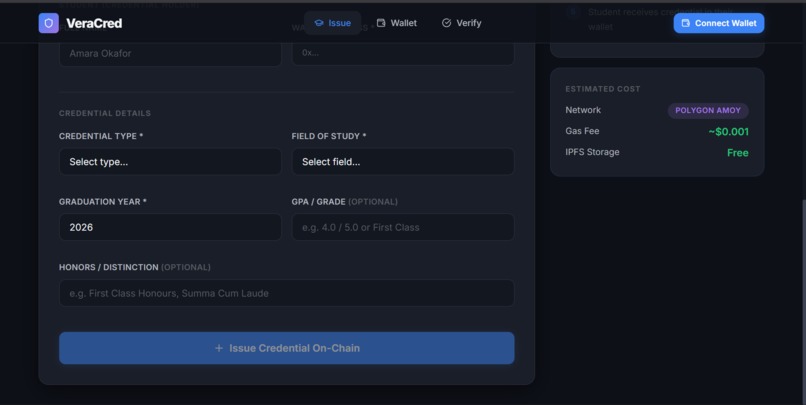This screenshot has height=405, width=806.
Task: Click the Issue Credential On-Chain button
Action: coord(286,348)
